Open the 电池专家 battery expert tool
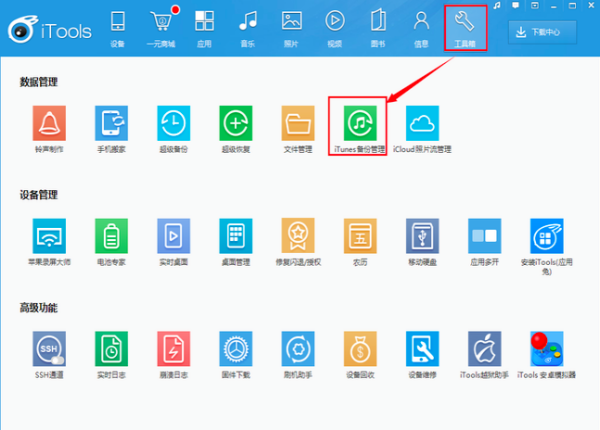Viewport: 600px width, 430px height. (x=111, y=236)
